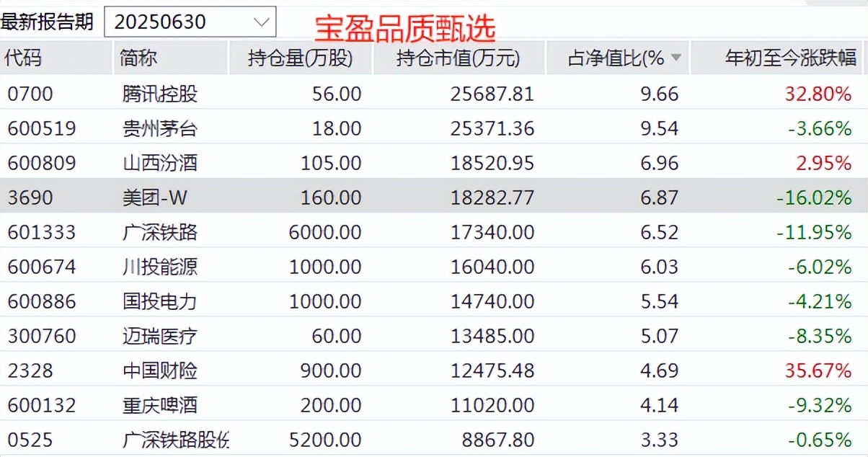The height and width of the screenshot is (457, 868).
Task: Select stock code 300760
Action: click(x=42, y=336)
